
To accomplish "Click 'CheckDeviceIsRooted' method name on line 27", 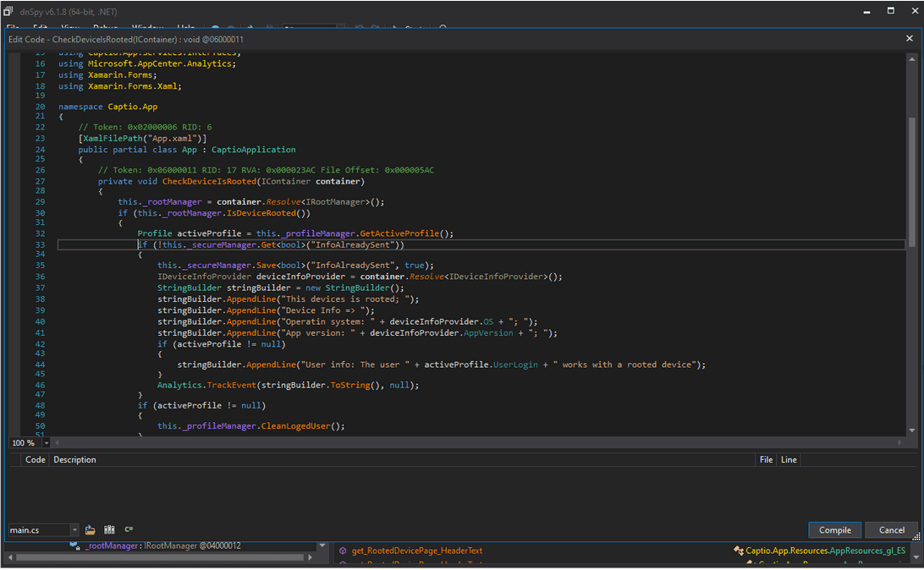I will (209, 181).
